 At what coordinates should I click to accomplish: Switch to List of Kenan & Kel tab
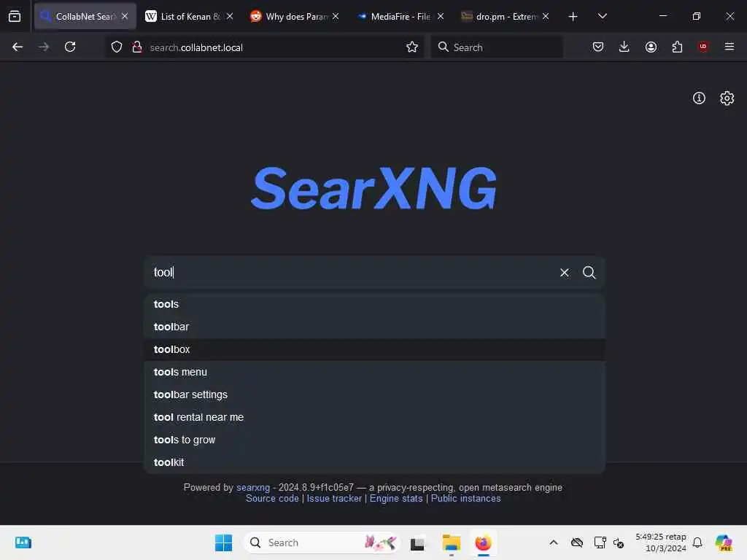coord(190,16)
